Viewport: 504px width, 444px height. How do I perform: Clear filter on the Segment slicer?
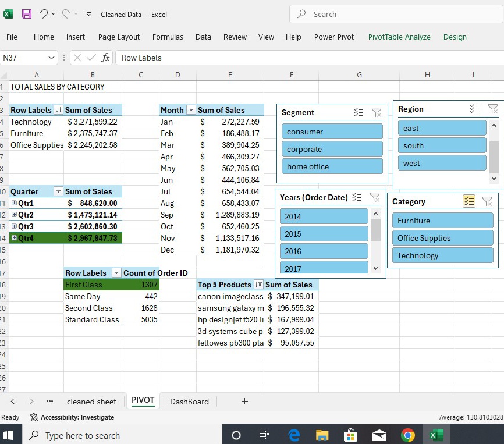tap(377, 112)
